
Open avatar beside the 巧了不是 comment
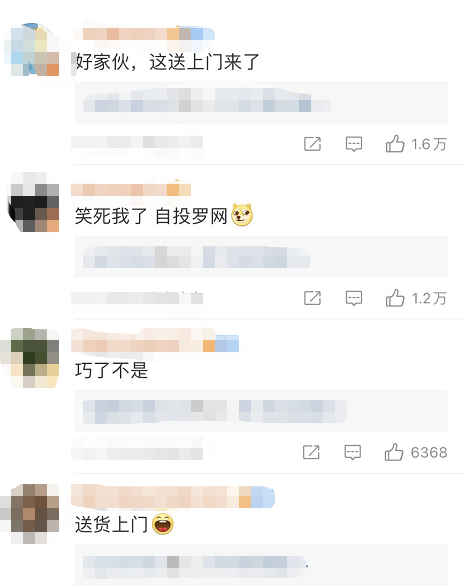(31, 357)
